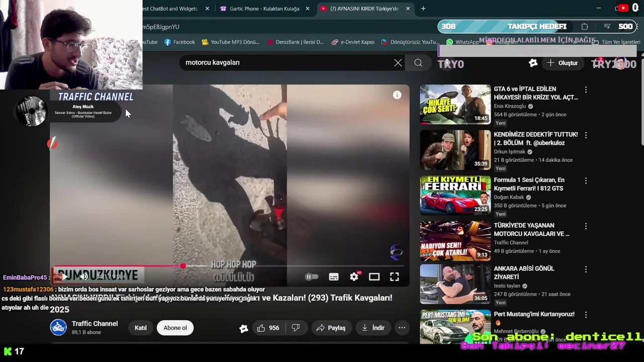Switch to the Gartic Phone tab

(264, 9)
